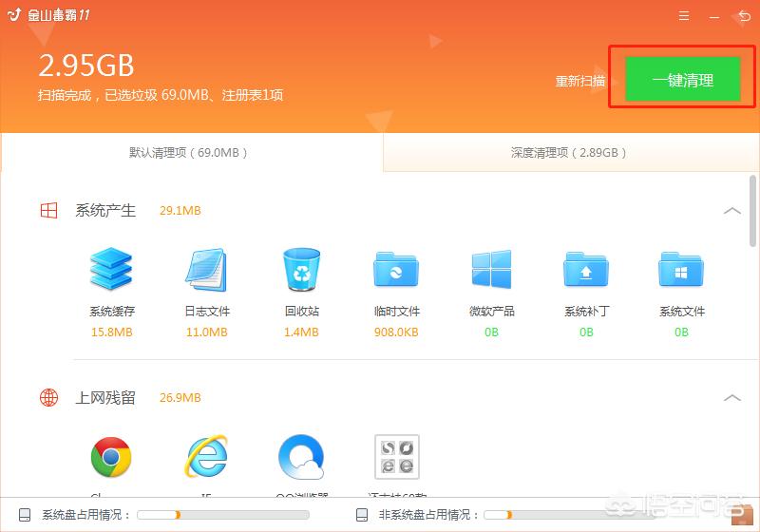This screenshot has height=532, width=760.
Task: Click the 日志文件 label
Action: pyautogui.click(x=207, y=311)
